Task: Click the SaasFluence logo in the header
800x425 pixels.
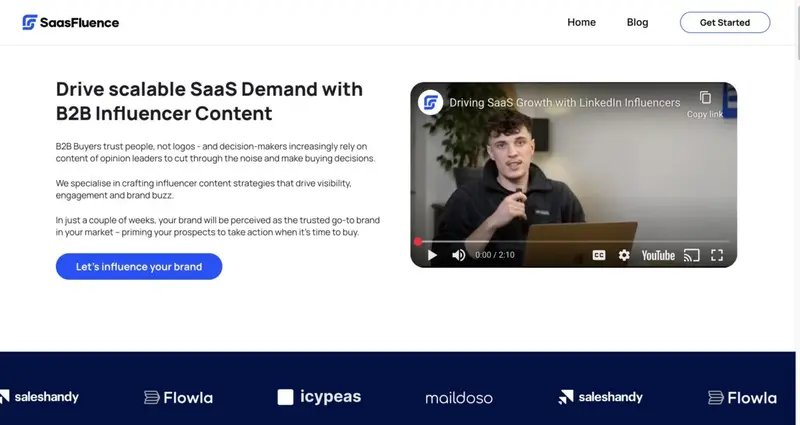Action: click(71, 22)
